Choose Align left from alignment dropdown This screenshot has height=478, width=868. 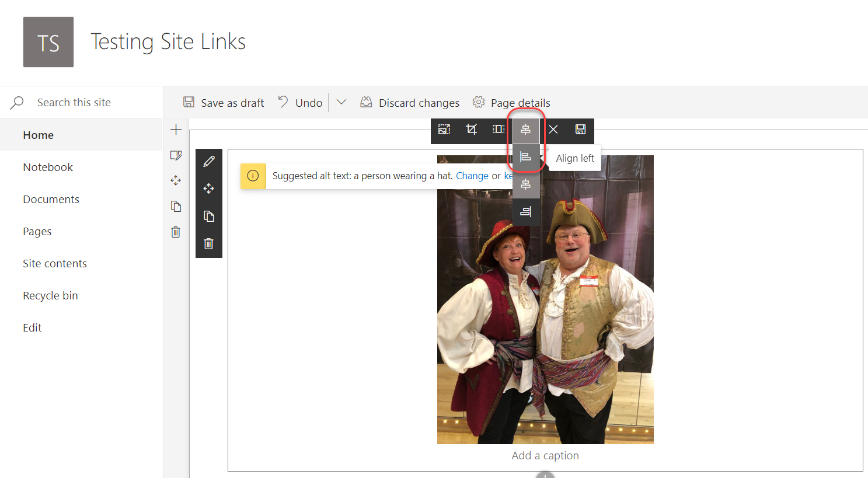click(x=525, y=157)
